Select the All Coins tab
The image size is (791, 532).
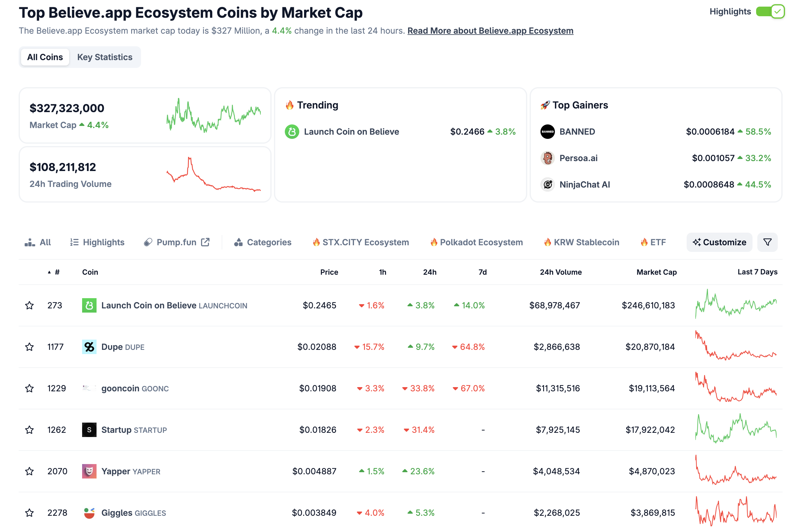click(45, 57)
